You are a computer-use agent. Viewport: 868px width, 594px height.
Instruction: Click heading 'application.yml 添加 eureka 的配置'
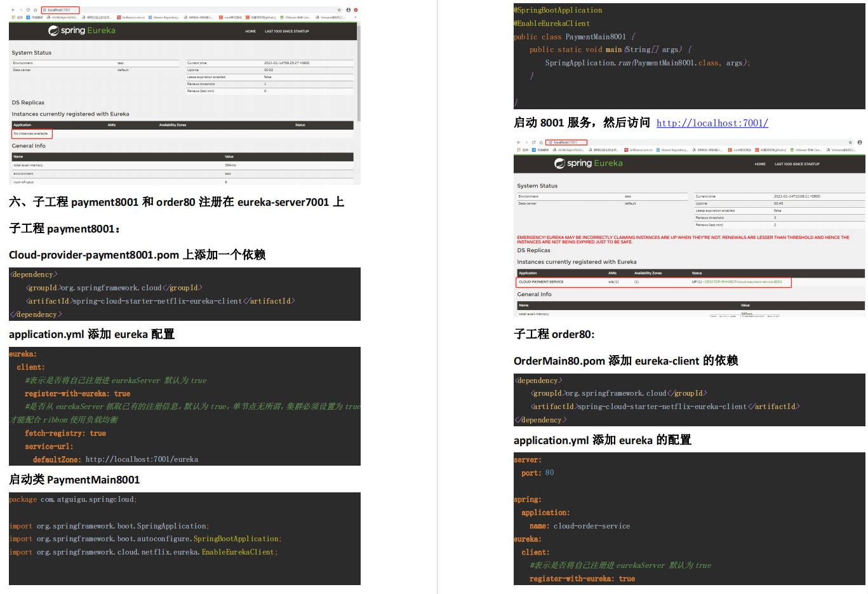pos(603,440)
